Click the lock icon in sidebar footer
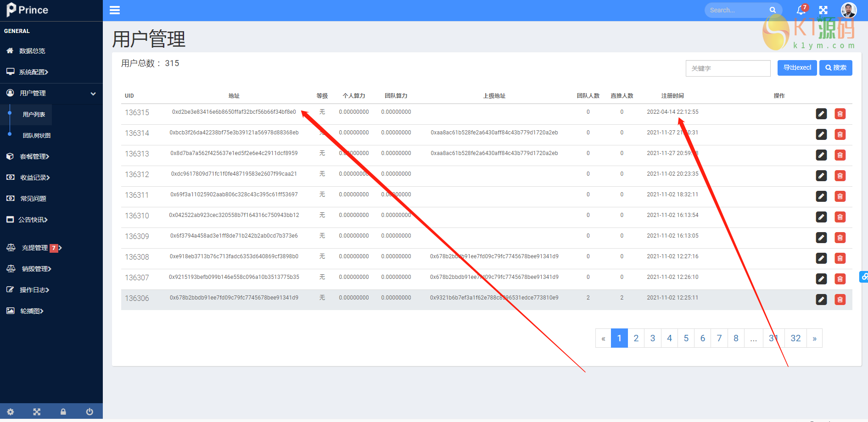 coord(63,412)
